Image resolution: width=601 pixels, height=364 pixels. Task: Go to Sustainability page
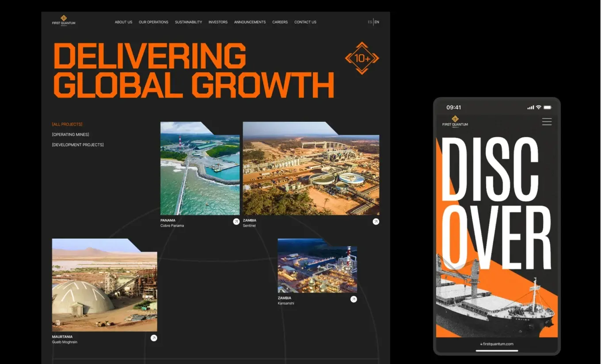[188, 22]
